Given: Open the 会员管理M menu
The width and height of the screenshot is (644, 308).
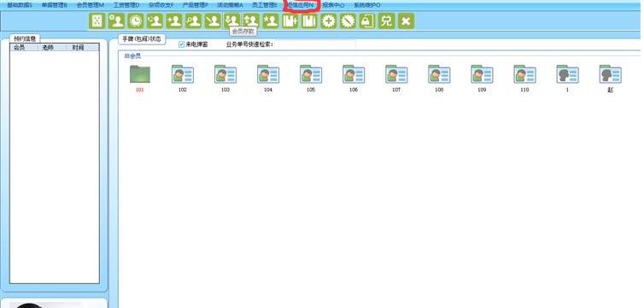Looking at the screenshot, I should pyautogui.click(x=90, y=5).
